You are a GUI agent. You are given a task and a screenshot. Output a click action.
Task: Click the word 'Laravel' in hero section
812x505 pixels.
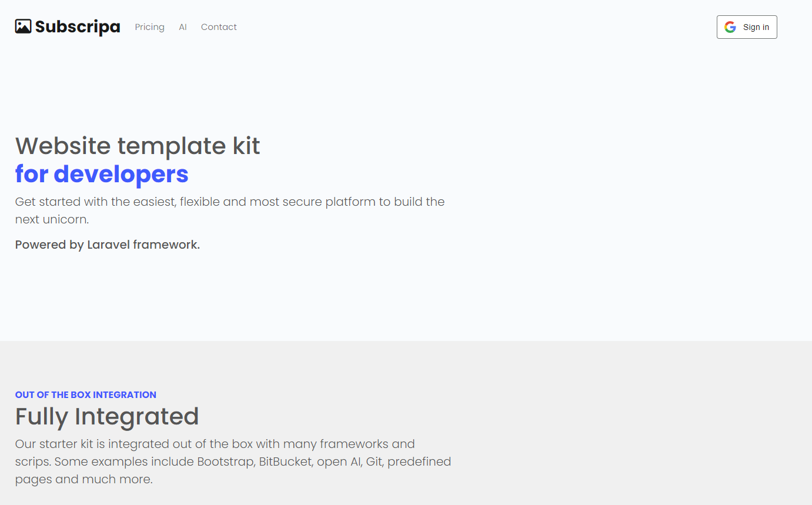click(x=108, y=245)
